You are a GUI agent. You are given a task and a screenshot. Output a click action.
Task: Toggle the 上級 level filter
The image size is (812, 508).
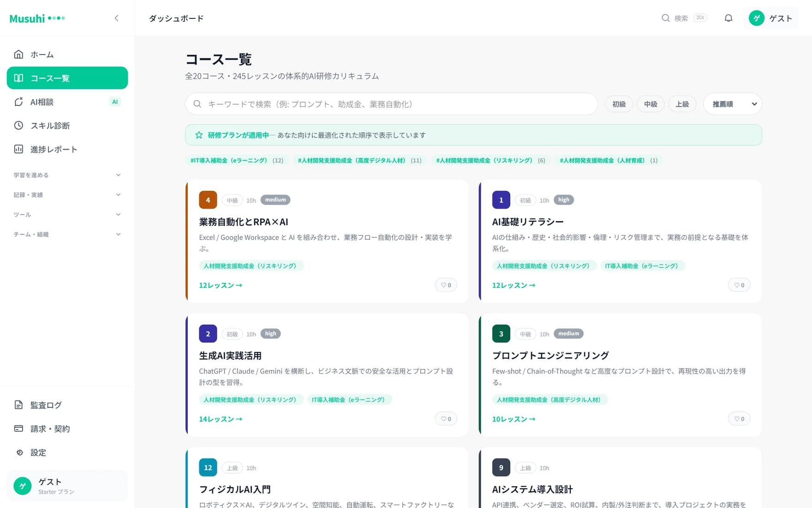click(x=682, y=104)
